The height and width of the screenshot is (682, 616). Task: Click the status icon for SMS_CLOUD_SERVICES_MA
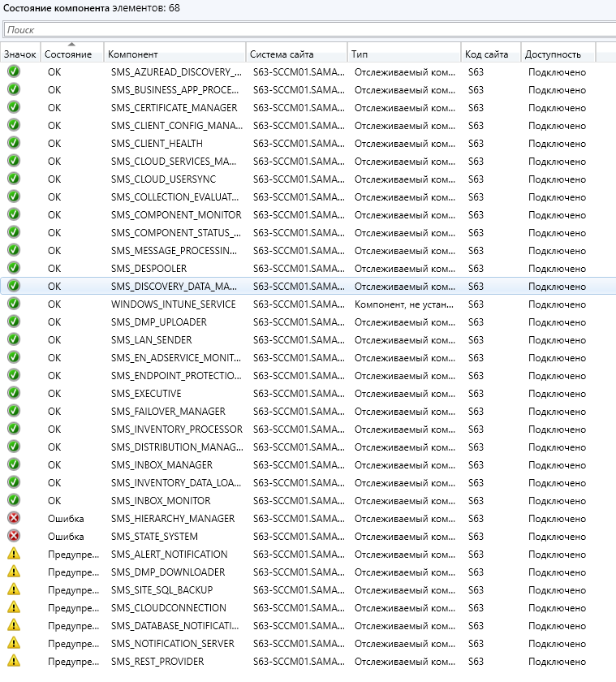coord(14,161)
